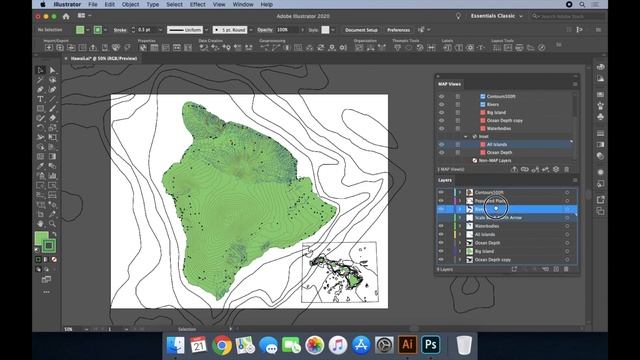The height and width of the screenshot is (360, 640).
Task: Open Finder from the Dock
Action: coord(176,345)
